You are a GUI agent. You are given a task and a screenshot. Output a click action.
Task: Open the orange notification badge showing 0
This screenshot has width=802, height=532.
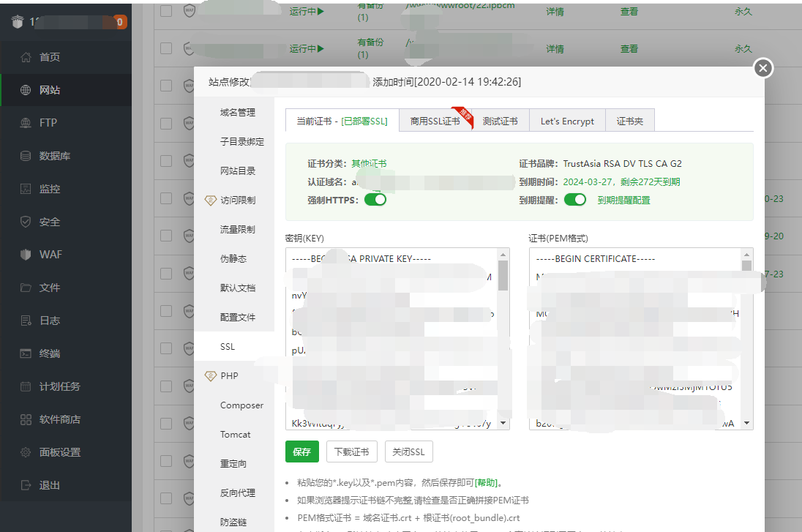coord(119,22)
